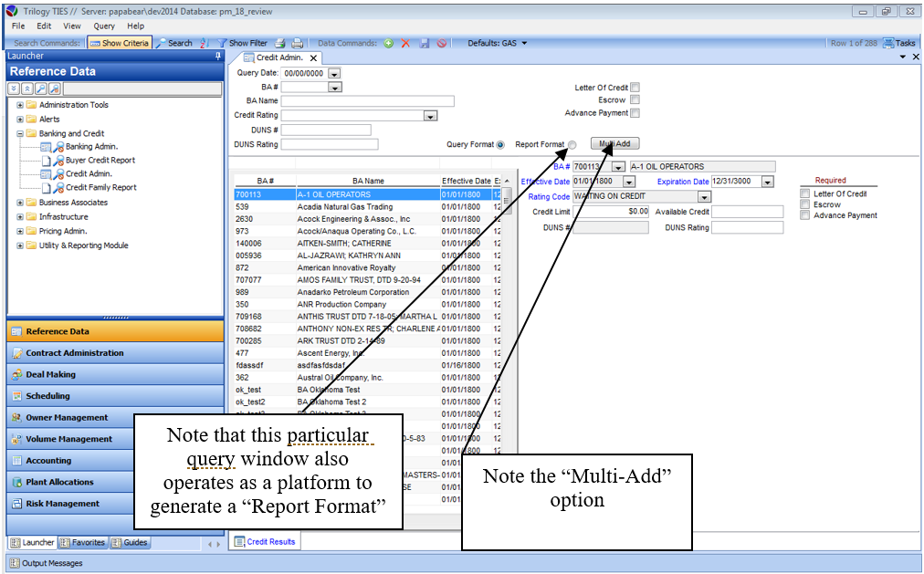Switch to the Favorites tab

coord(83,542)
